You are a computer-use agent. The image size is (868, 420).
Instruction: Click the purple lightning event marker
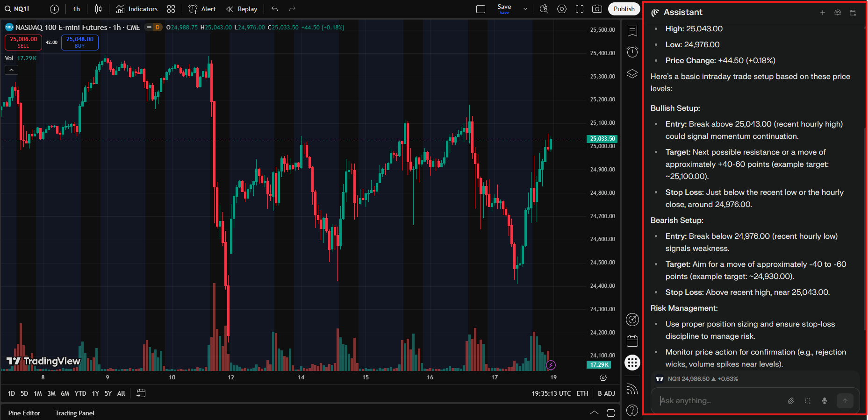pos(551,365)
